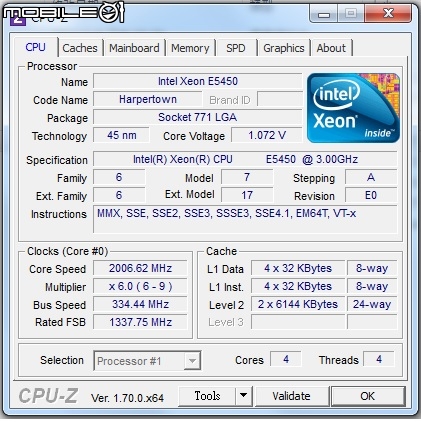The width and height of the screenshot is (421, 422).
Task: Click the Stepping value A
Action: click(371, 177)
